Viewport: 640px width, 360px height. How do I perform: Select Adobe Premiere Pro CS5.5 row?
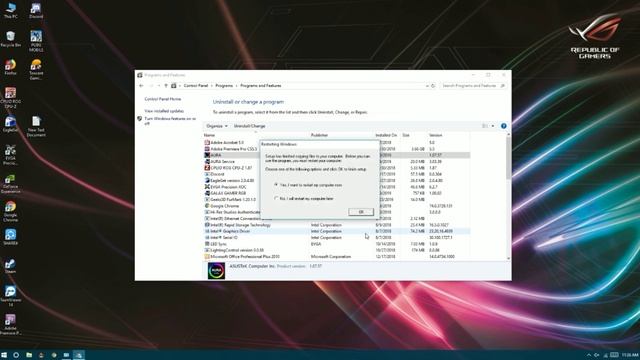[x=231, y=149]
